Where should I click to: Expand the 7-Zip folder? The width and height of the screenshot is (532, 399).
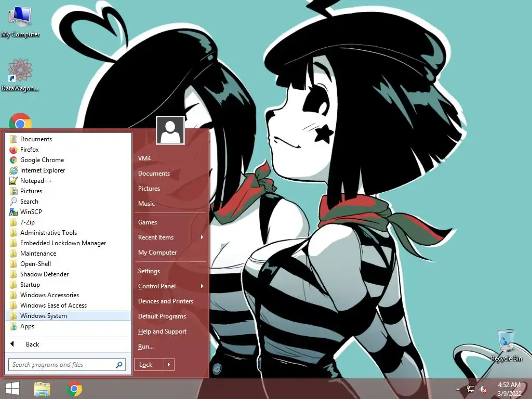[x=68, y=222]
